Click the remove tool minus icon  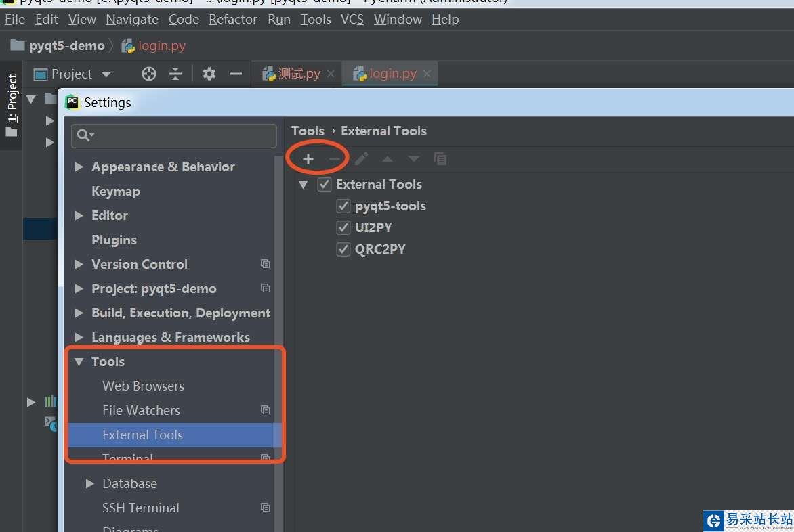coord(334,159)
